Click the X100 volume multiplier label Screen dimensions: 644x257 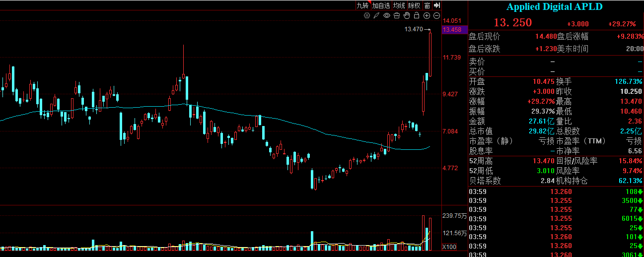449,247
